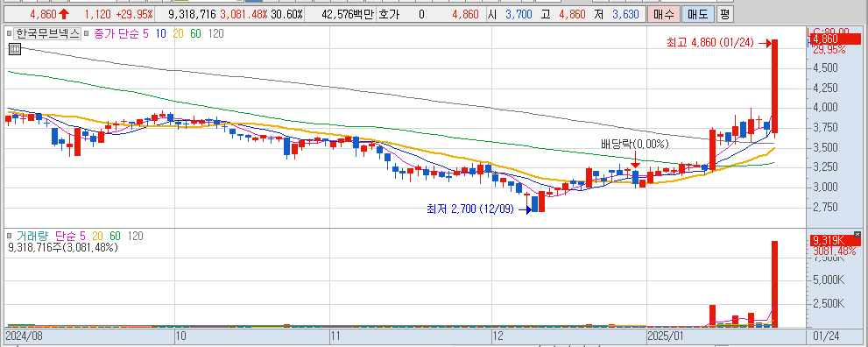Image resolution: width=868 pixels, height=347 pixels.
Task: Click the tall red 01/24 volume bar
Action: click(x=775, y=284)
